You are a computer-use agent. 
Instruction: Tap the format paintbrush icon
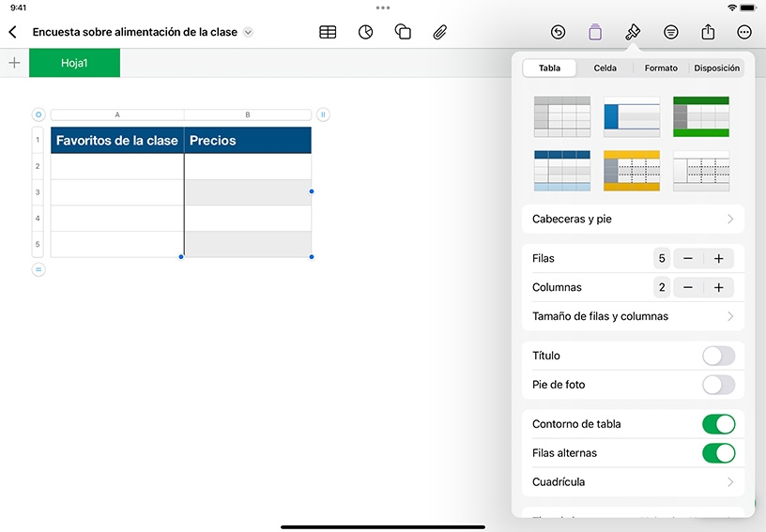click(633, 32)
